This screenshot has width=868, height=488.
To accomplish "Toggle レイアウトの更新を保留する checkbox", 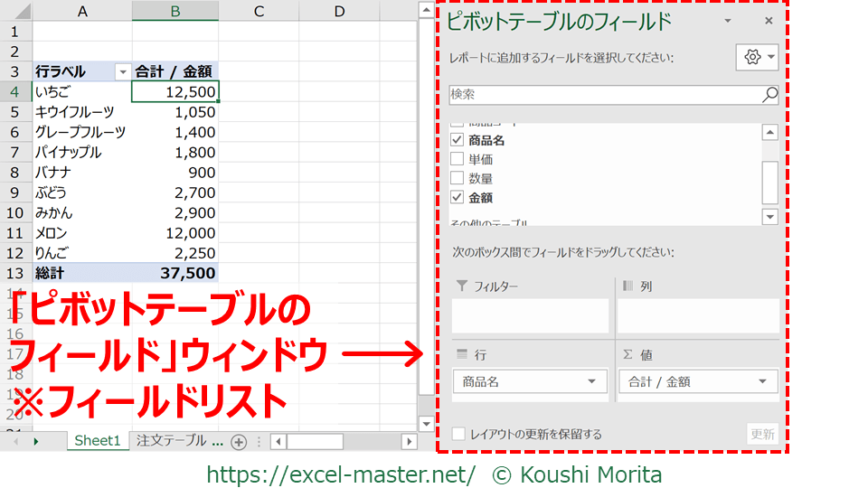I will click(459, 435).
